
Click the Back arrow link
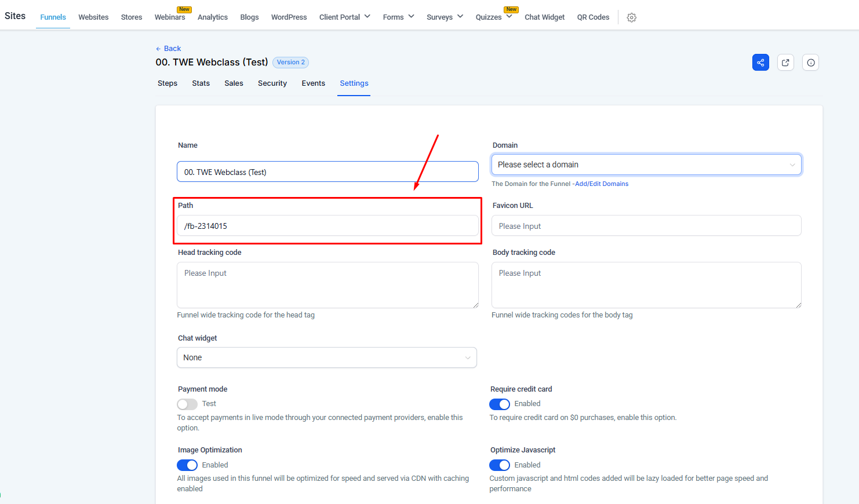click(x=168, y=49)
